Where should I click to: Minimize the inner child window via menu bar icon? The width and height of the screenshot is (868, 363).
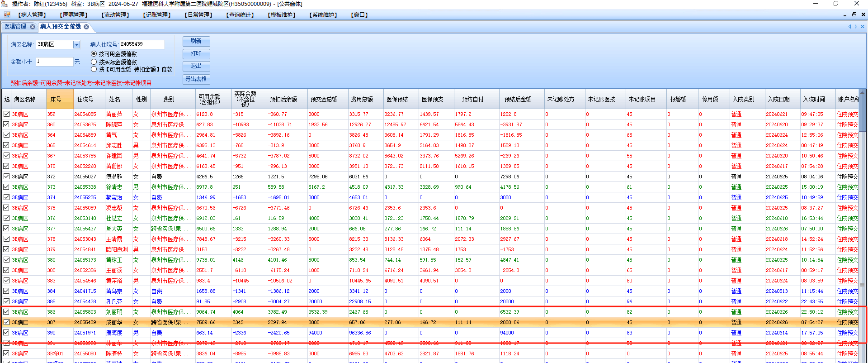(845, 14)
